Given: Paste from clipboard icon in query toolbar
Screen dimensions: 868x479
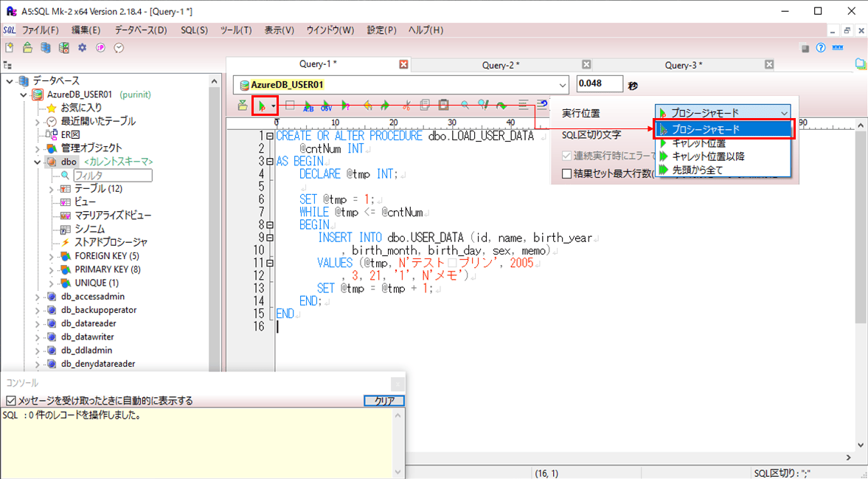Looking at the screenshot, I should click(443, 106).
